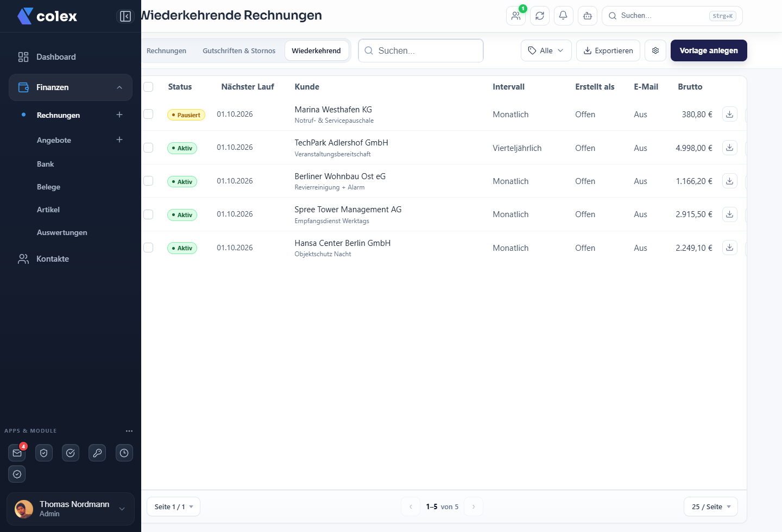Open Dashboard in the sidebar
Image resolution: width=782 pixels, height=532 pixels.
click(71, 57)
